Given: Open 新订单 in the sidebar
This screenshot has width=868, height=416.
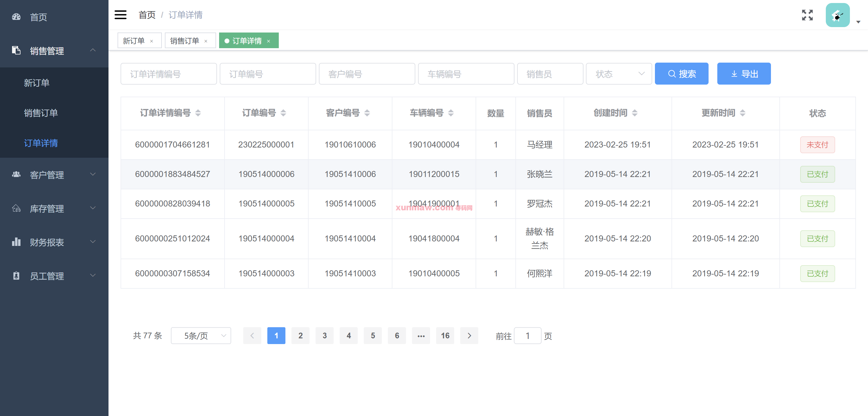Looking at the screenshot, I should tap(37, 82).
